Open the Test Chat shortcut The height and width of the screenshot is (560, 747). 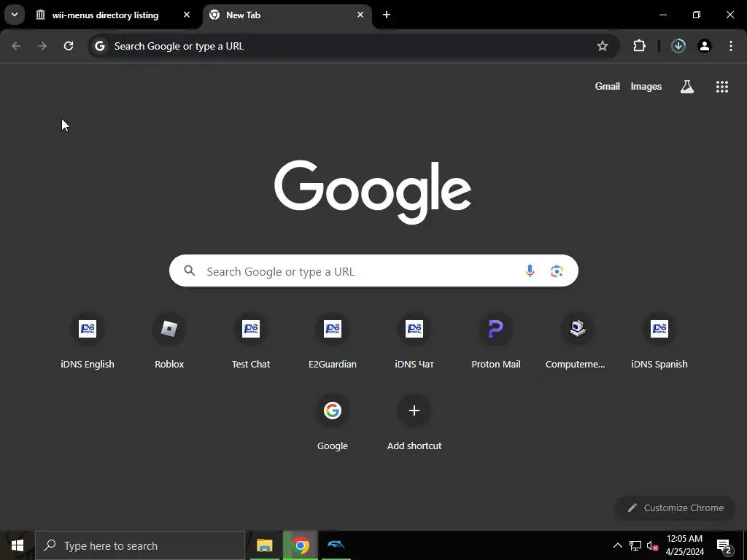pyautogui.click(x=251, y=341)
